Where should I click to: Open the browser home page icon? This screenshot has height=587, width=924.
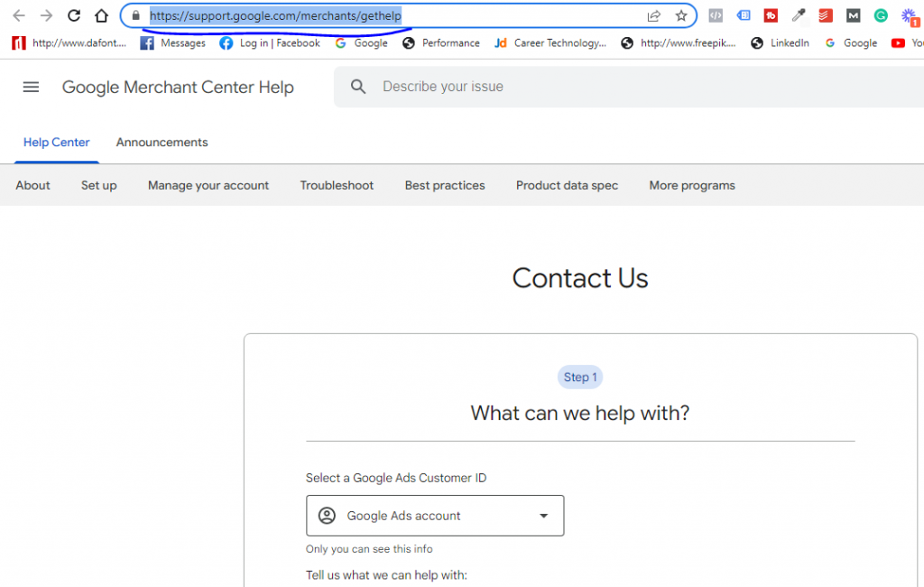[101, 16]
